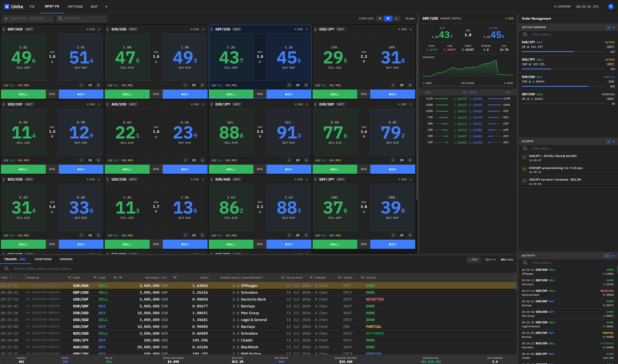This screenshot has height=364, width=618.
Task: Click the yellow icon on EUR/GBP spread alert
Action: pyautogui.click(x=524, y=169)
